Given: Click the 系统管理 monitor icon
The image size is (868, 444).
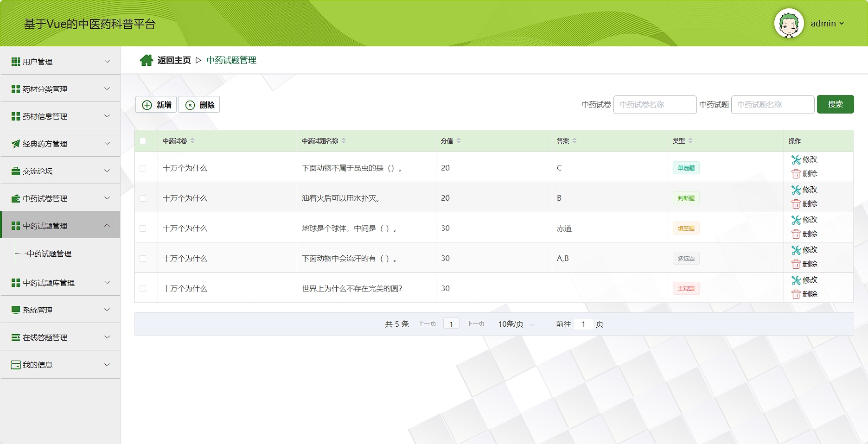Looking at the screenshot, I should click(15, 310).
